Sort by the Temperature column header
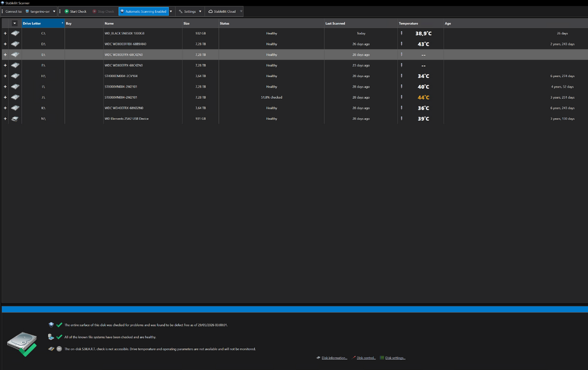Screen dimensions: 588x370 pos(421,24)
